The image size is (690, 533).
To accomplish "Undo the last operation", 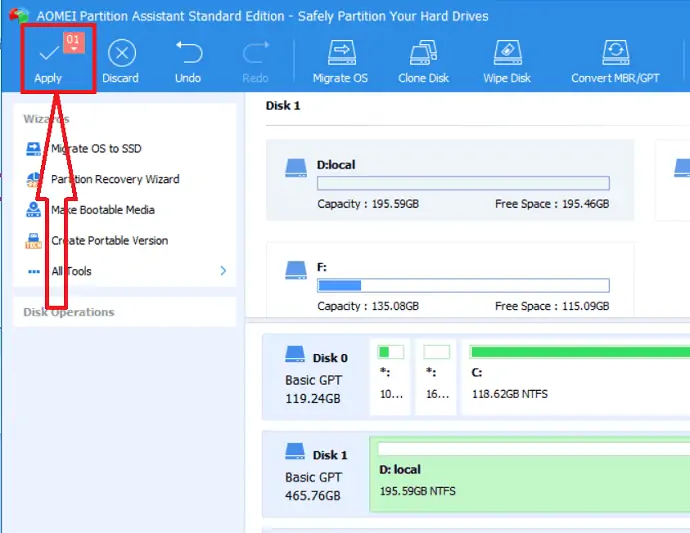I will (188, 62).
